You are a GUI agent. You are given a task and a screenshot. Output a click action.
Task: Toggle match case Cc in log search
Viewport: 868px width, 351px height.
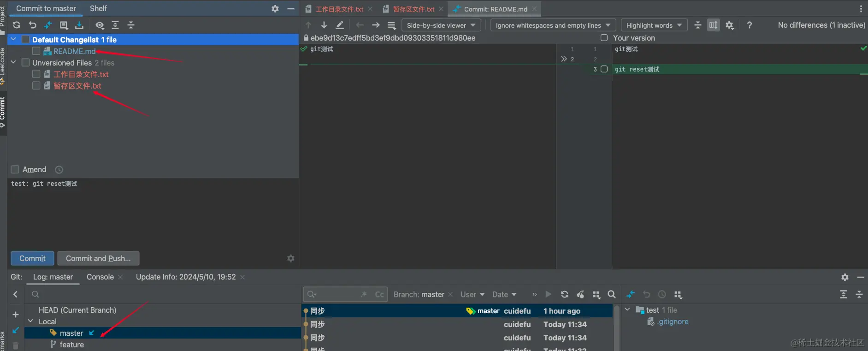pyautogui.click(x=379, y=294)
